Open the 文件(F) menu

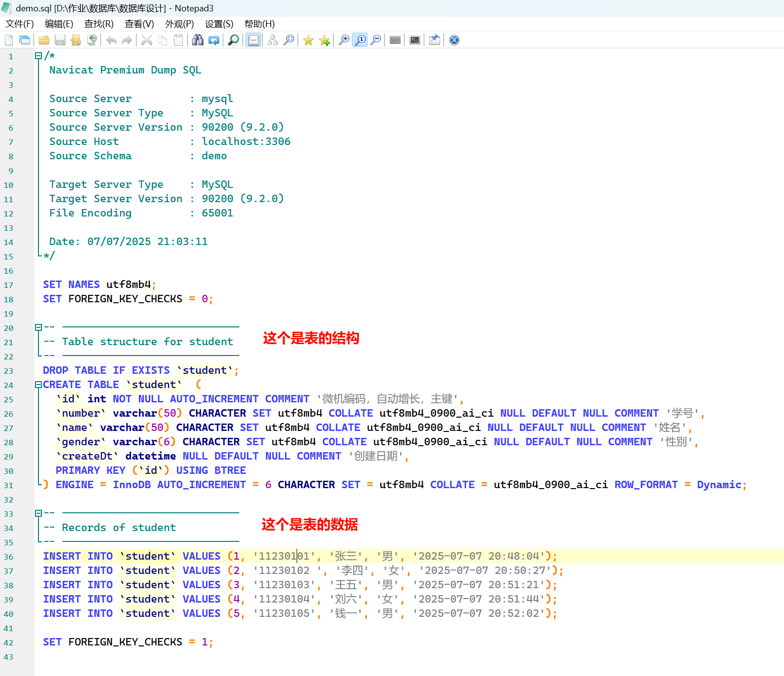coord(20,24)
